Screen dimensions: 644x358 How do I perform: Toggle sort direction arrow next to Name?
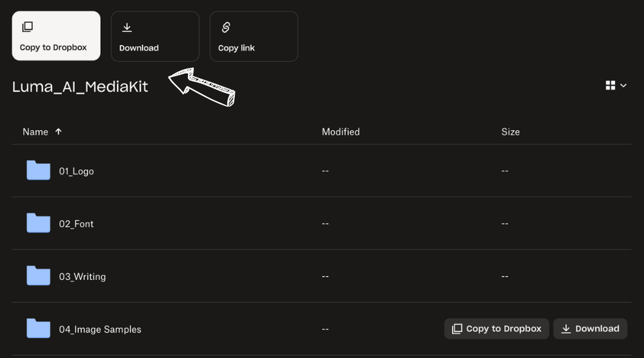[x=59, y=131]
